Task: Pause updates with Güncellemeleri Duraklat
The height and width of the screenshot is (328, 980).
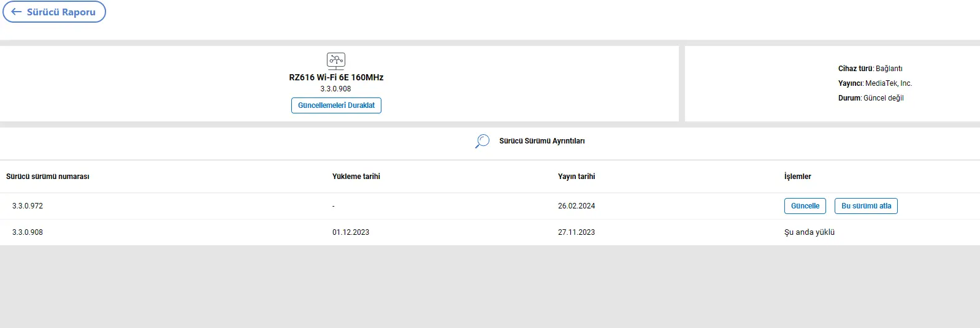Action: [336, 105]
